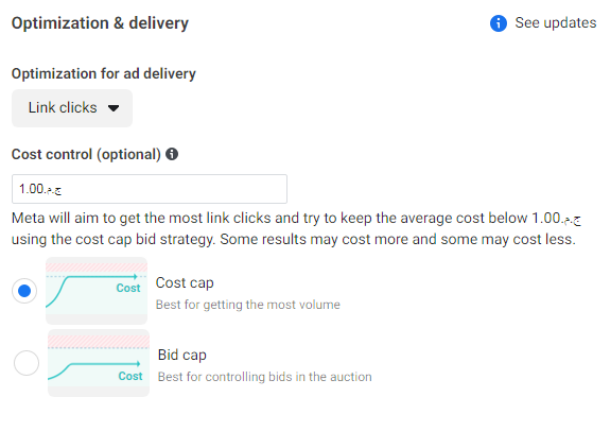
Task: Click the Cost cap graph illustration
Action: (x=97, y=291)
